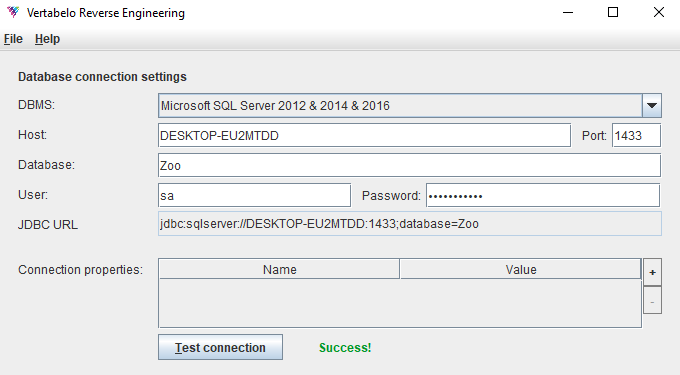Click the Test connection button
Image resolution: width=680 pixels, height=375 pixels.
(220, 347)
